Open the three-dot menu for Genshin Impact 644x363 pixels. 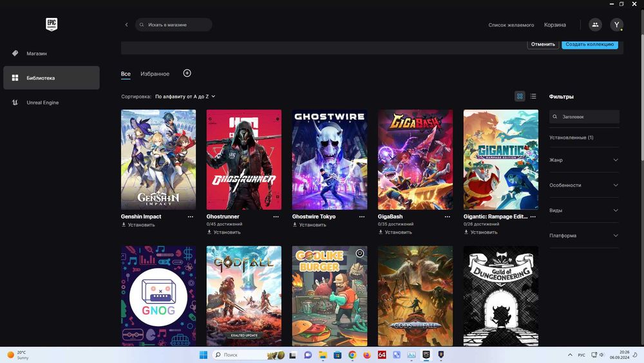pos(191,217)
